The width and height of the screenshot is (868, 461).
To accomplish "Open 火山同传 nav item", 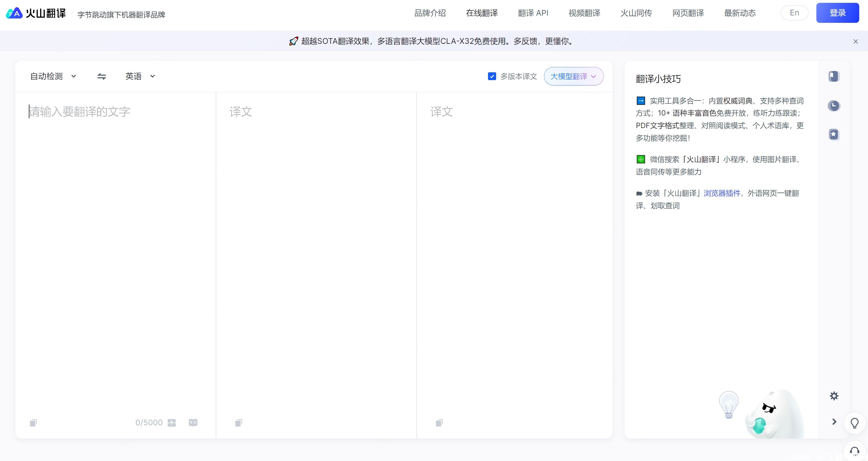I will tap(636, 13).
